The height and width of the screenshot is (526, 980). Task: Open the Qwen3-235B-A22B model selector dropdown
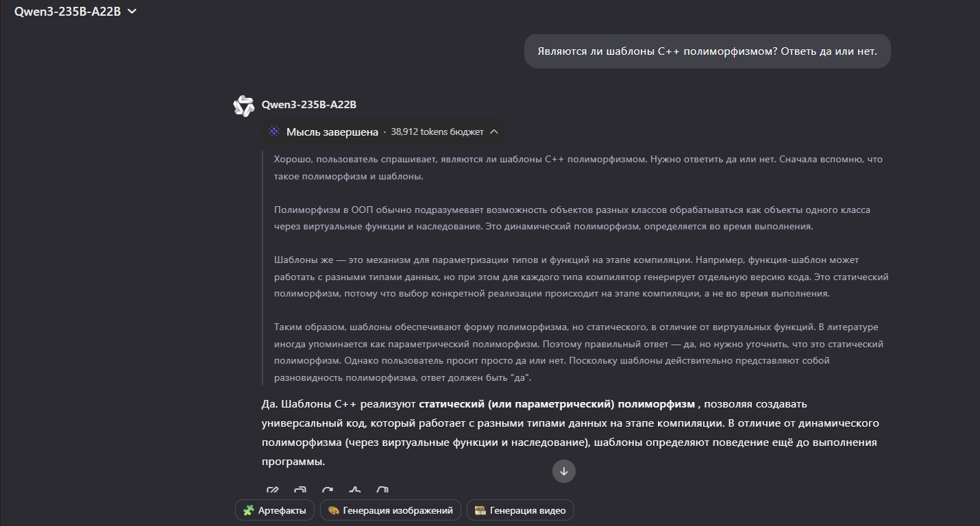pos(75,11)
